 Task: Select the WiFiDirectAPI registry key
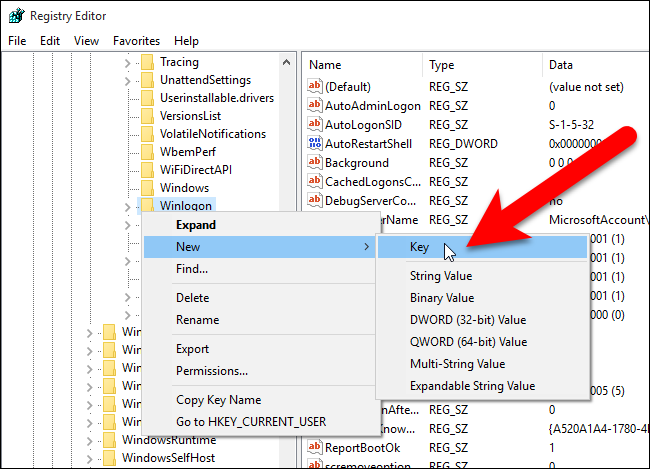pos(196,170)
